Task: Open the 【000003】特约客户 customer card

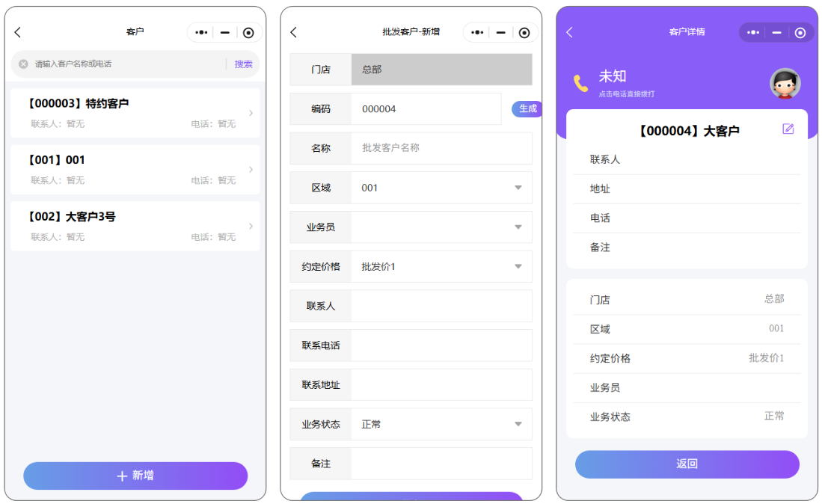Action: point(135,113)
